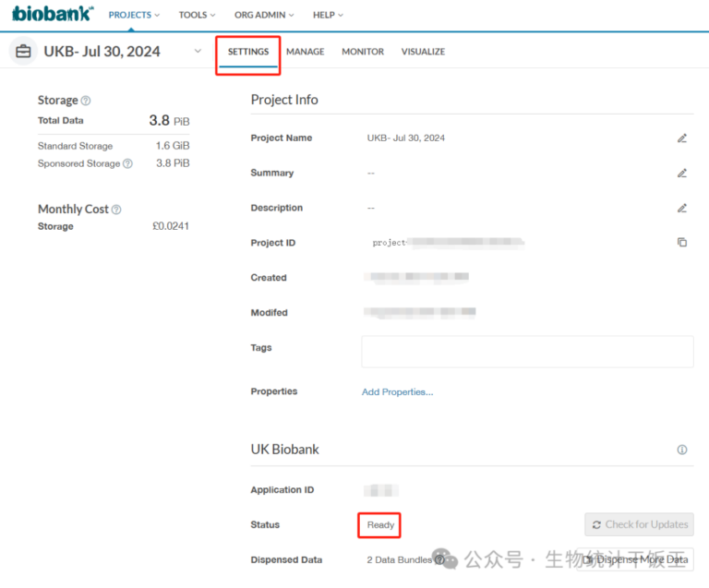Switch to the Manage tab
Viewport: 709px width, 588px height.
(x=305, y=52)
